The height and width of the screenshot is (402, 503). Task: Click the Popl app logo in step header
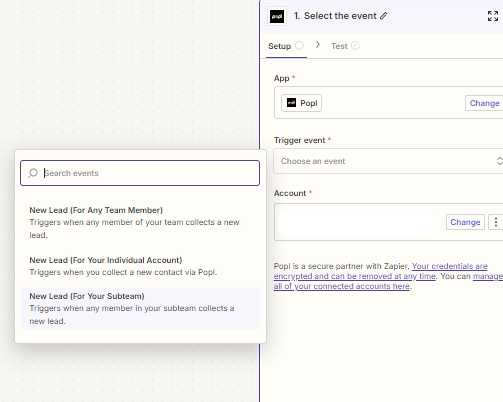click(x=277, y=16)
